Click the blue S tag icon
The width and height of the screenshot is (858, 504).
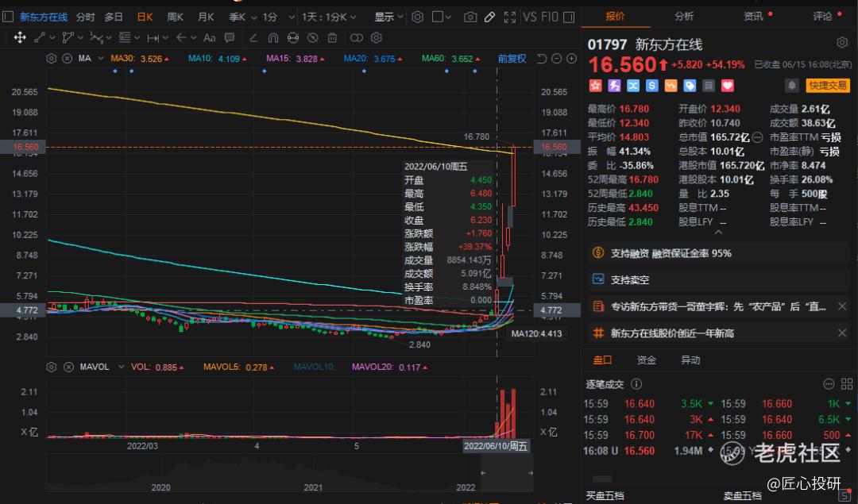651,86
